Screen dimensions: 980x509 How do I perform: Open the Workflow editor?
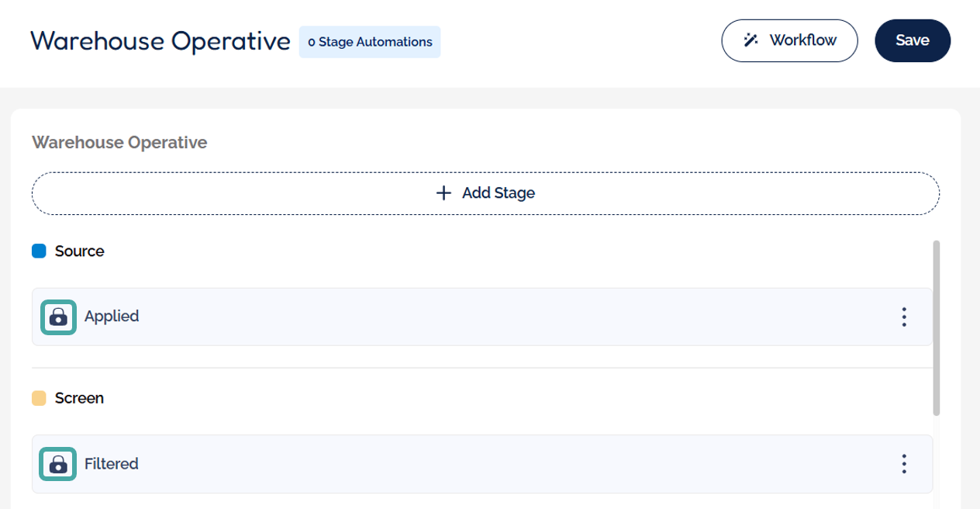(x=789, y=40)
